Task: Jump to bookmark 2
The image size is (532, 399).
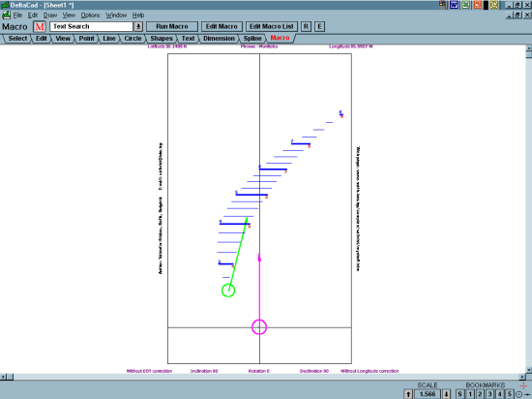Action: click(x=480, y=394)
